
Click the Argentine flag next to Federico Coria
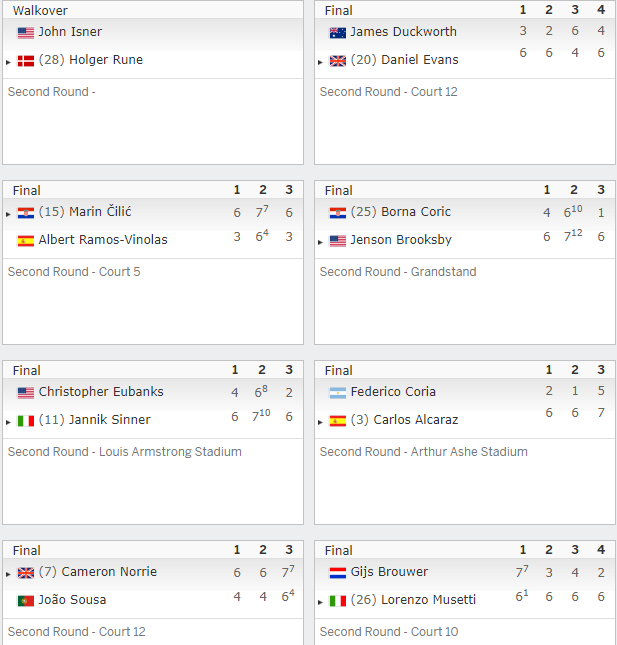point(338,393)
